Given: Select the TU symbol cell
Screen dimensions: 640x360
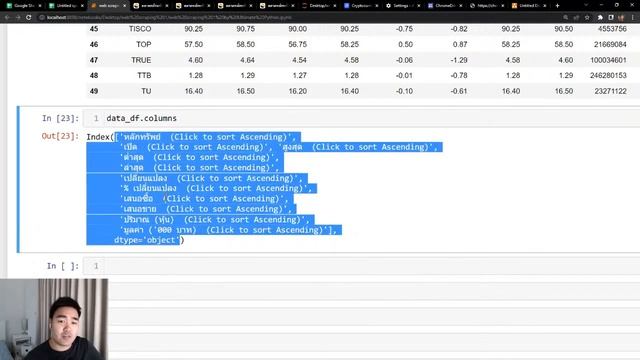Looking at the screenshot, I should 146,91.
